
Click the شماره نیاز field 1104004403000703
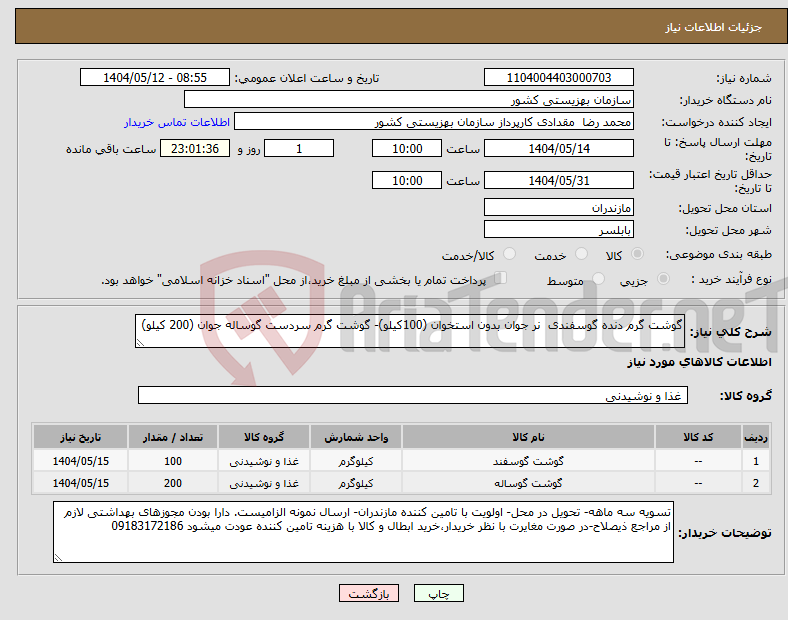coord(558,77)
